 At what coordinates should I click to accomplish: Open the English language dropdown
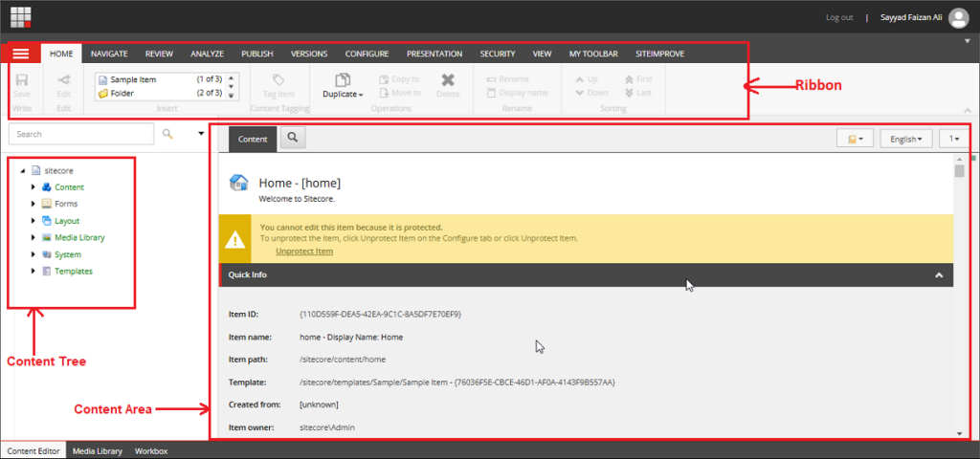point(905,140)
